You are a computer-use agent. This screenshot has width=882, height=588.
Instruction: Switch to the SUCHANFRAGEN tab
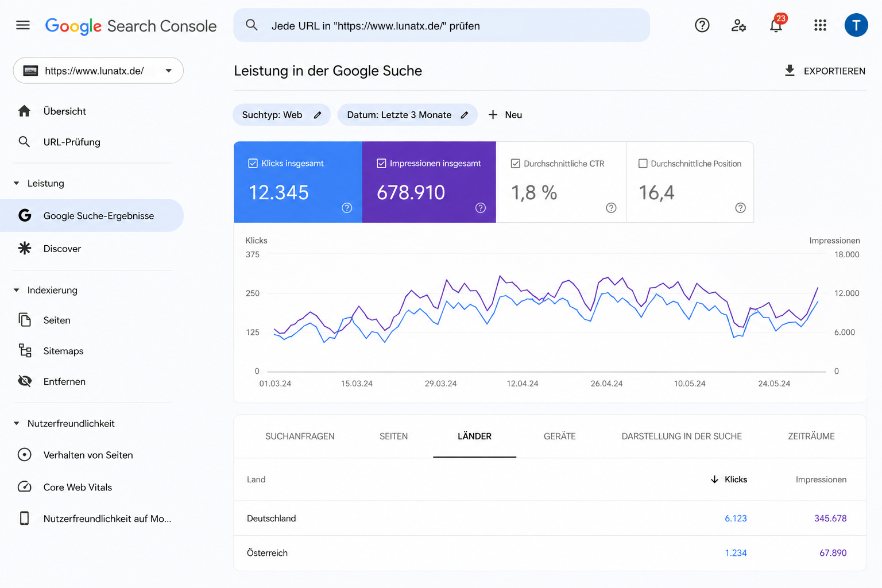[300, 436]
